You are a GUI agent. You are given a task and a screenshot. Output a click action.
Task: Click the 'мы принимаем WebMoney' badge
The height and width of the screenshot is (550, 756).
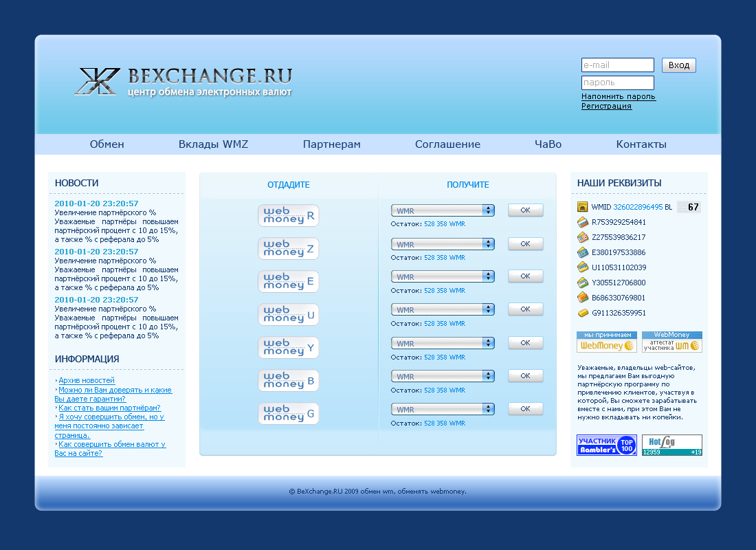(605, 342)
